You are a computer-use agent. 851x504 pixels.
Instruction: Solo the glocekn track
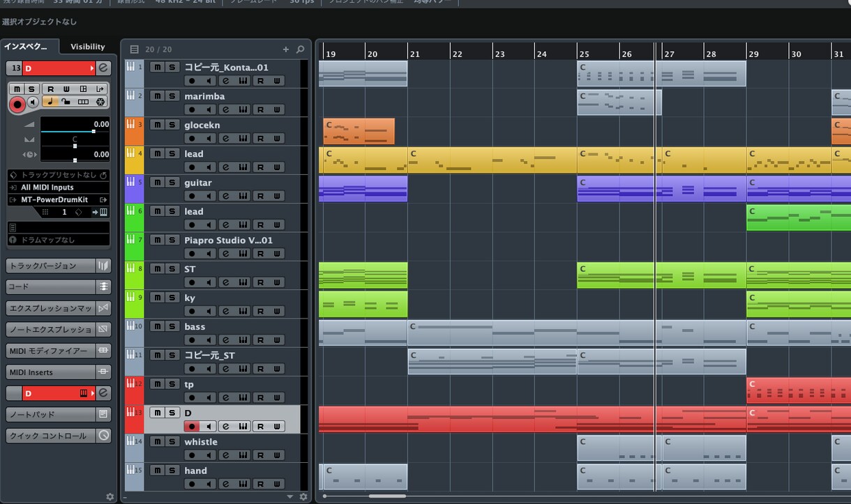[172, 124]
